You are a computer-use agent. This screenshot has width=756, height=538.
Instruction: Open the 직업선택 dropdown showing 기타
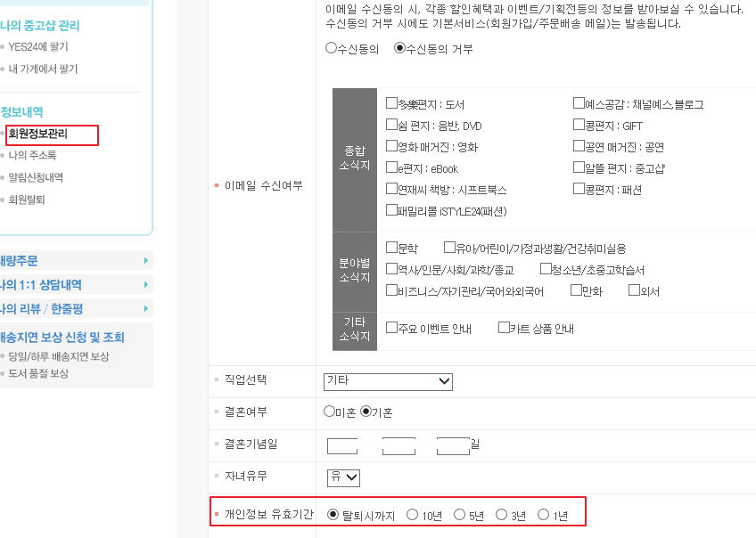click(x=388, y=381)
